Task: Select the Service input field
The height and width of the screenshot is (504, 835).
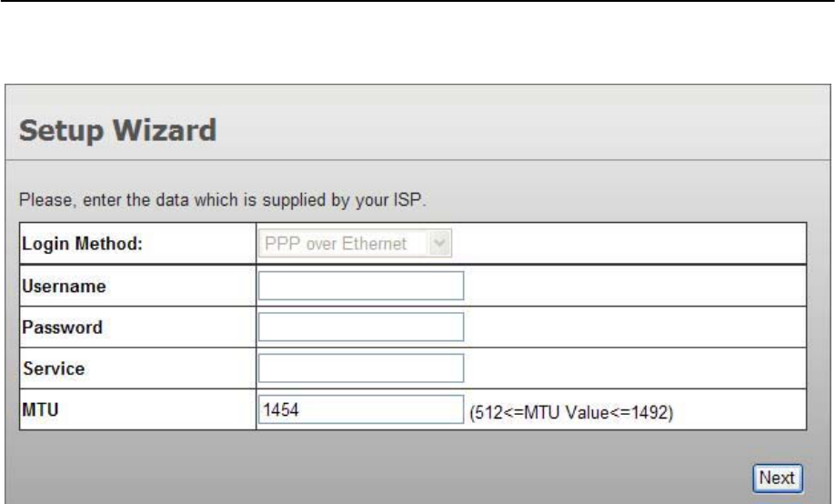Action: pos(361,368)
